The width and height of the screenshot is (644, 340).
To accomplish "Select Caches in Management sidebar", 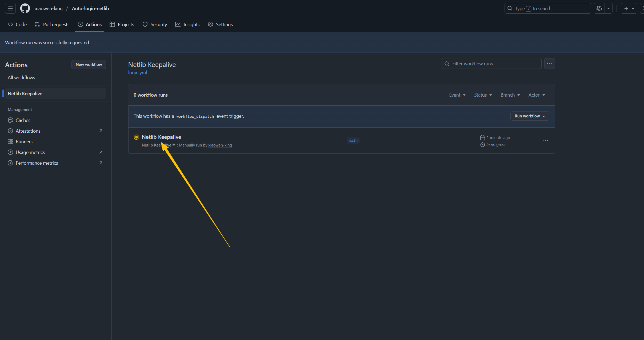I will [23, 120].
